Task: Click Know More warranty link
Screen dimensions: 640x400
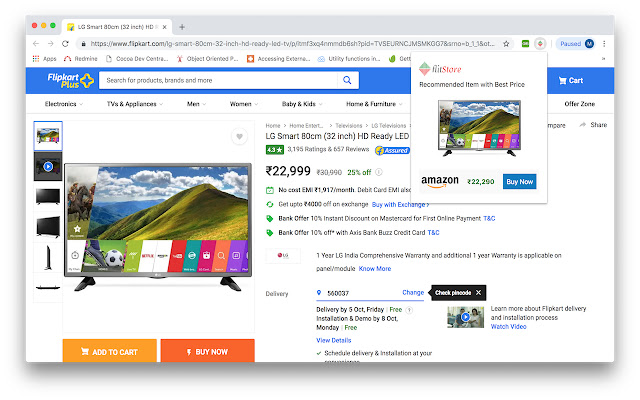Action: click(x=375, y=269)
